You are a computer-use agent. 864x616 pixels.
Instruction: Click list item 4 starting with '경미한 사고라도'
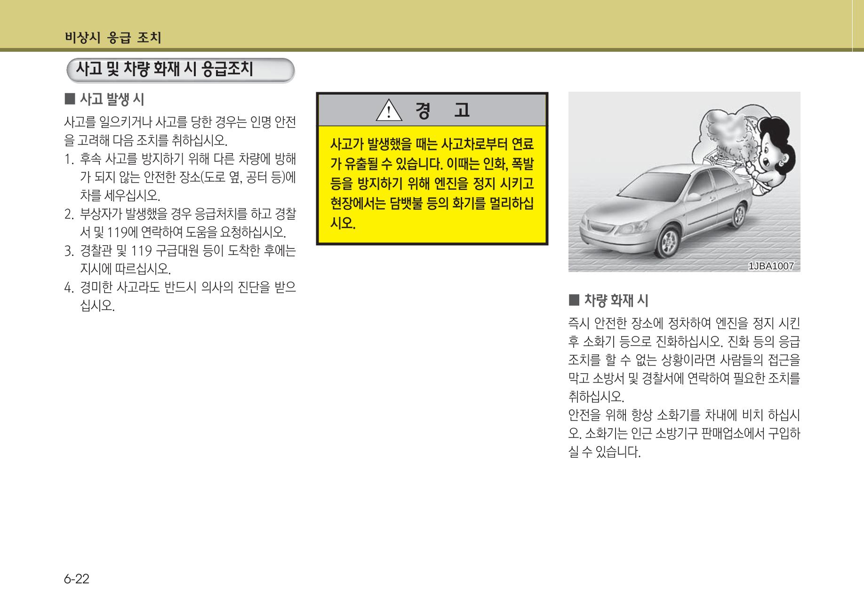[x=181, y=296]
